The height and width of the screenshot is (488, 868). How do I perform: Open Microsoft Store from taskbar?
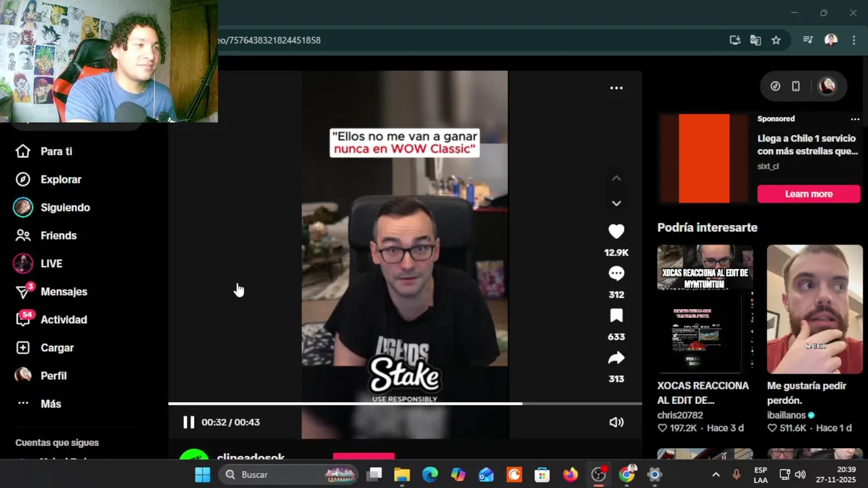[x=542, y=474]
